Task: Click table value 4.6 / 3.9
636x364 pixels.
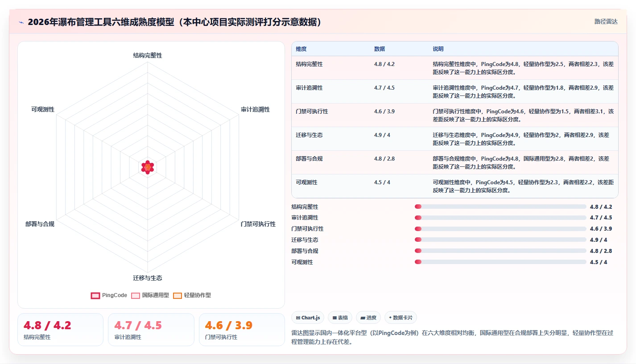Action: click(384, 112)
